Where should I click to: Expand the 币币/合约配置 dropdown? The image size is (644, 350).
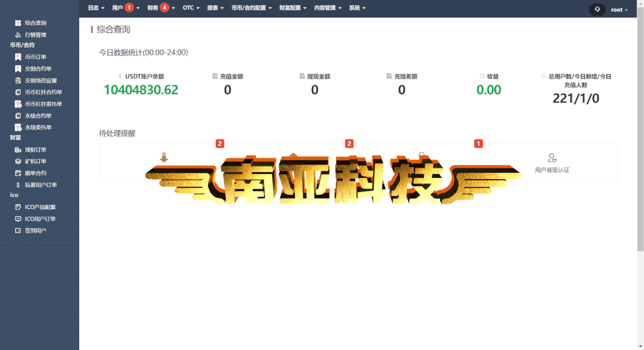coord(252,8)
